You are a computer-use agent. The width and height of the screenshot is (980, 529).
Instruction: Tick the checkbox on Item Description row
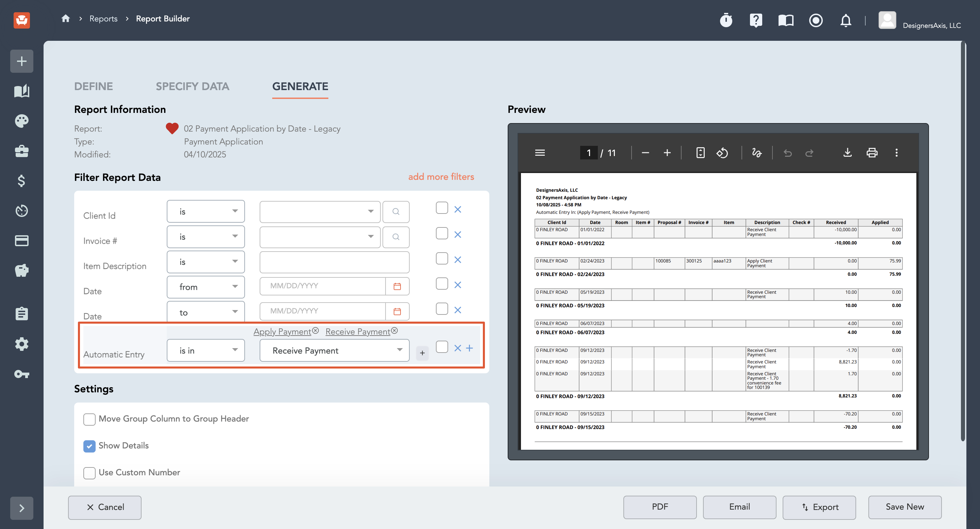442,258
